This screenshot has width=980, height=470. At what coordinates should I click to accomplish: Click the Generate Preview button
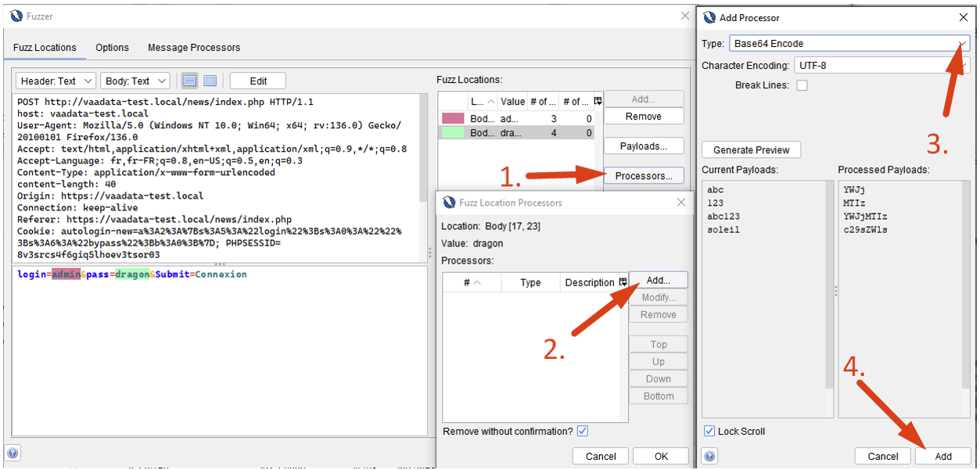[750, 149]
